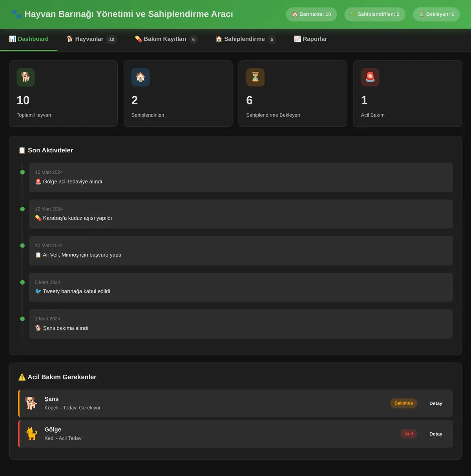471x476 pixels.
Task: Click the Sahiplendirilen: 2 header badge
Action: [x=375, y=14]
